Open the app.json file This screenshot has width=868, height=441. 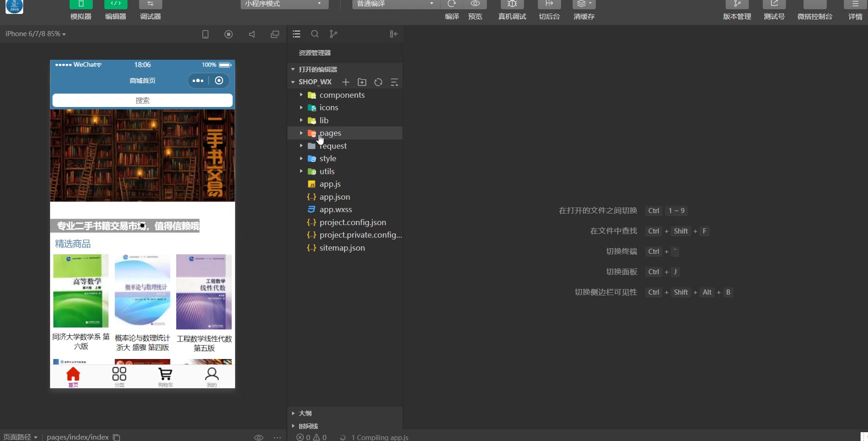345,197
